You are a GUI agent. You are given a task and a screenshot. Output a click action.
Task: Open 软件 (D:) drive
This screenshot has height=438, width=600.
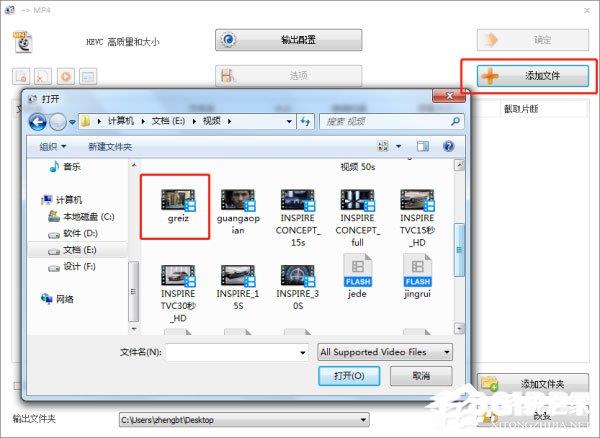(73, 233)
